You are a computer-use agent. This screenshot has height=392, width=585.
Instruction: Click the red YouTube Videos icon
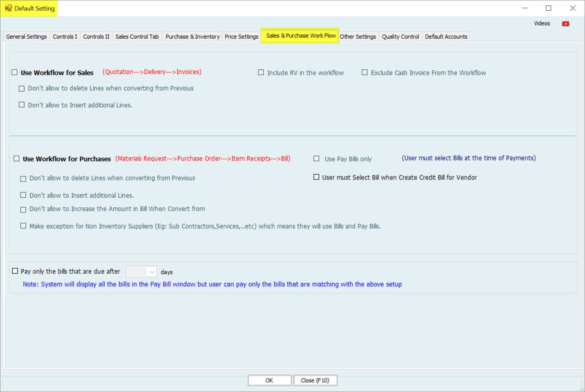point(565,24)
